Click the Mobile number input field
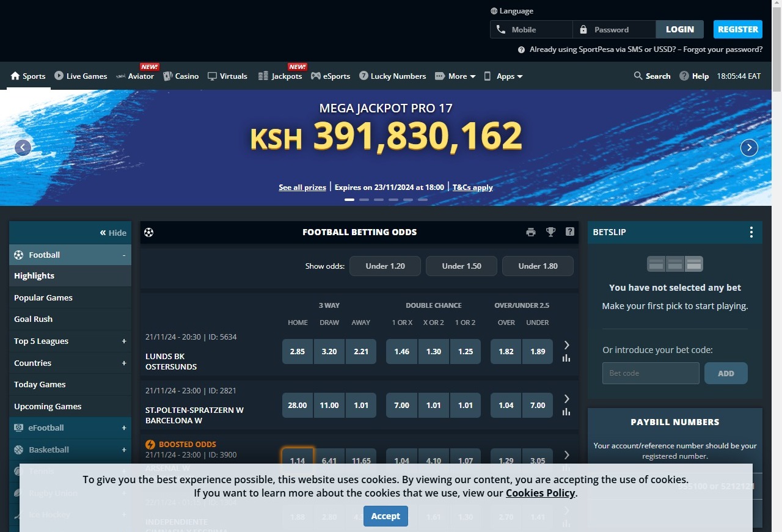The image size is (782, 532). point(532,29)
